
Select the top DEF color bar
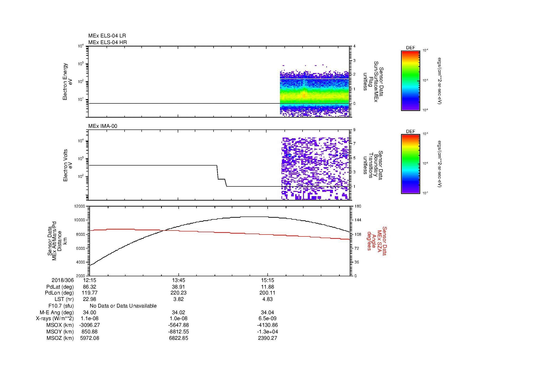coord(410,80)
